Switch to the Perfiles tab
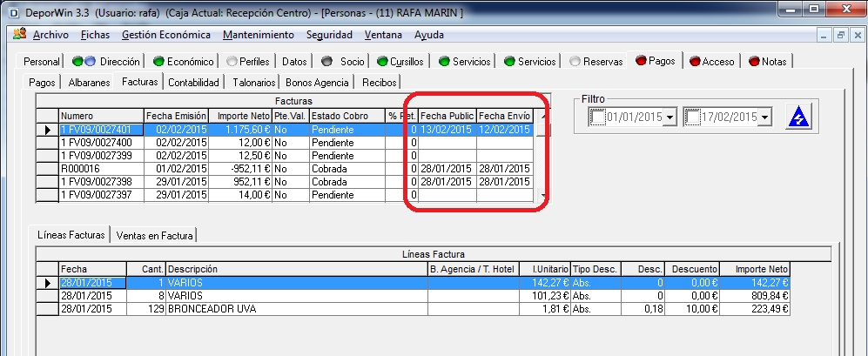Viewport: 868px width, 356px height. 248,62
